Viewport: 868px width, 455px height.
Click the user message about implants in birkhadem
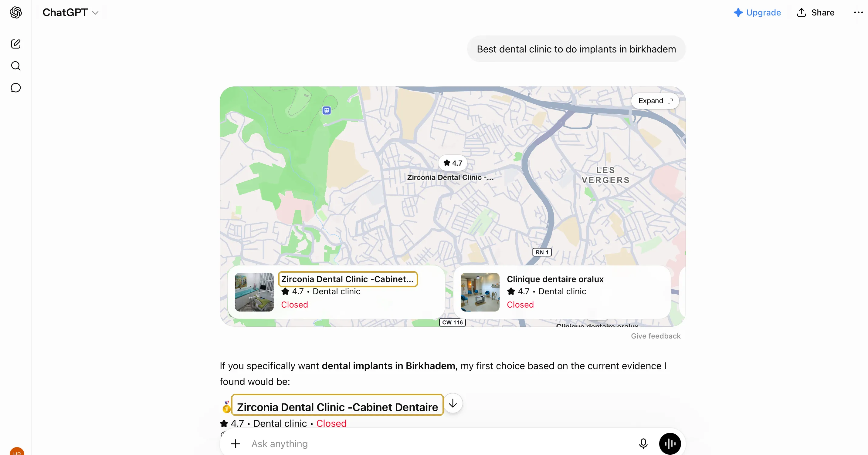(576, 49)
